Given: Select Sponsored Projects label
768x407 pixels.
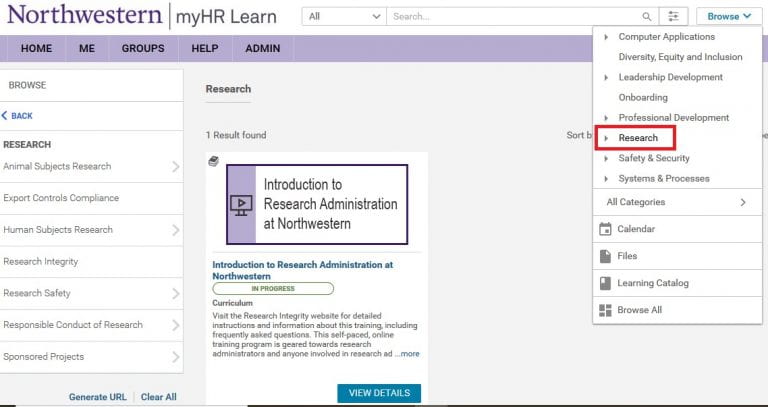Looking at the screenshot, I should [44, 357].
